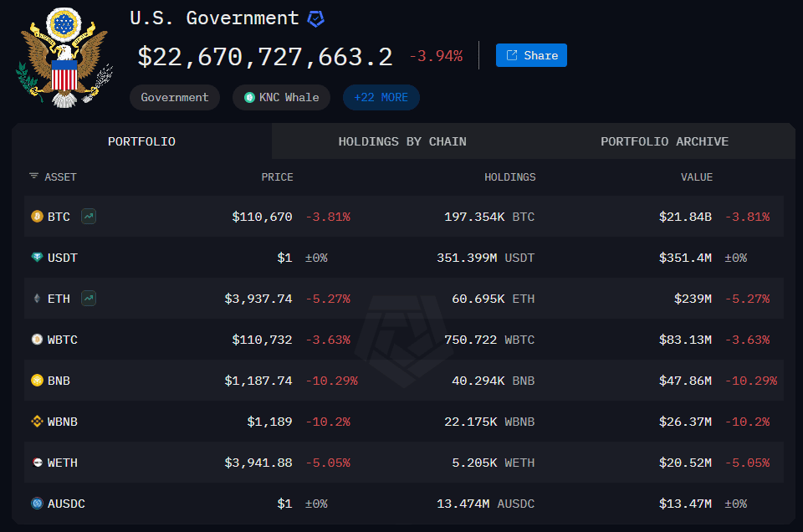803x532 pixels.
Task: Click the total value $22,670,727,663.2
Action: tap(265, 56)
